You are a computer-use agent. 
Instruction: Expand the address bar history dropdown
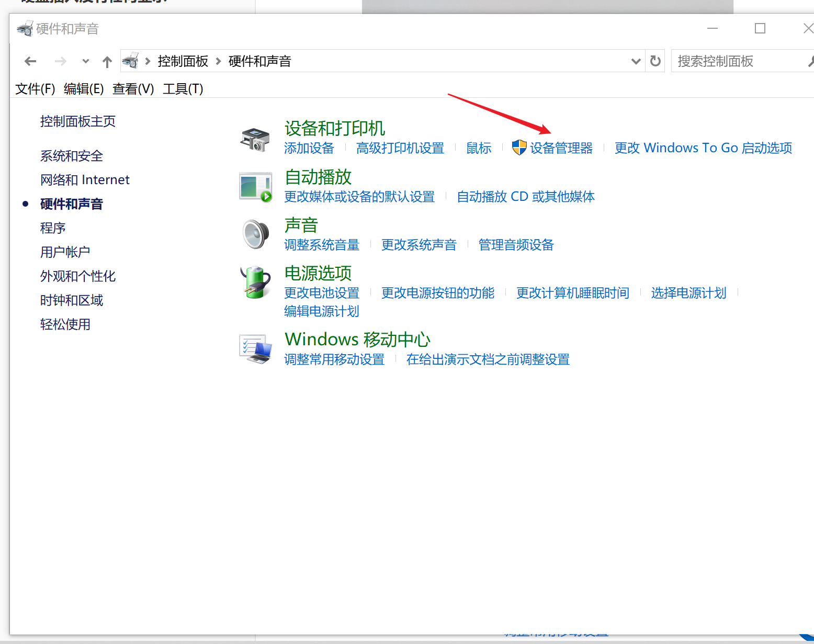[x=636, y=61]
